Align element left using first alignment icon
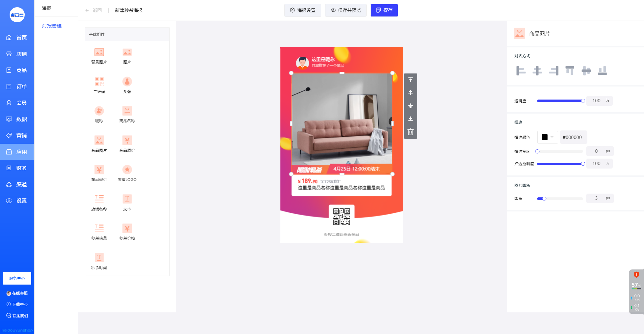This screenshot has width=644, height=334. 521,71
